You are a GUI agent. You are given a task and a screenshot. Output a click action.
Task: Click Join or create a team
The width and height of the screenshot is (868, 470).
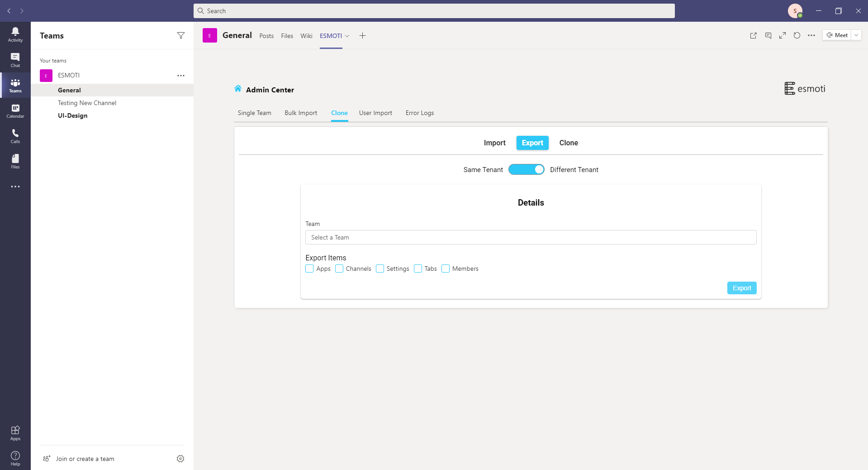click(x=79, y=459)
